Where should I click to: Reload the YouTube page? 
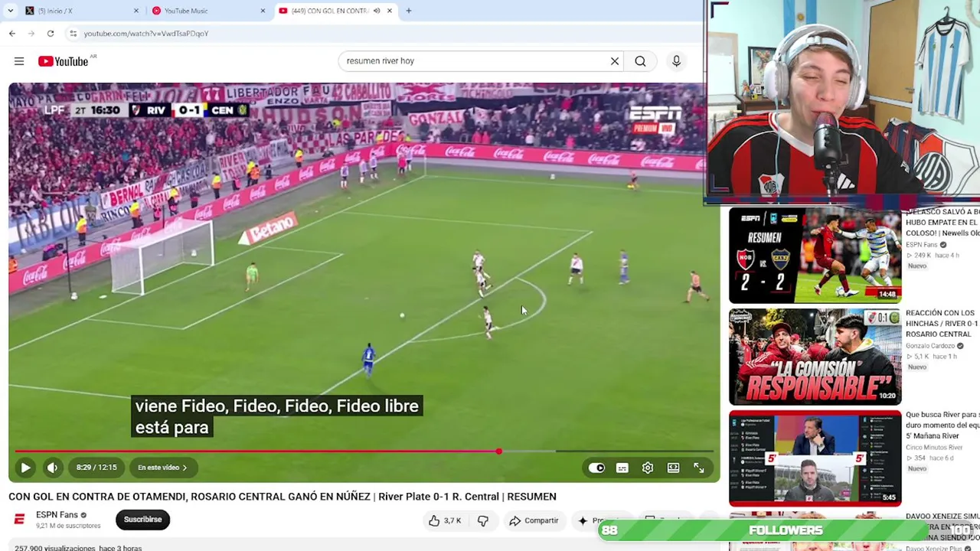(x=51, y=34)
